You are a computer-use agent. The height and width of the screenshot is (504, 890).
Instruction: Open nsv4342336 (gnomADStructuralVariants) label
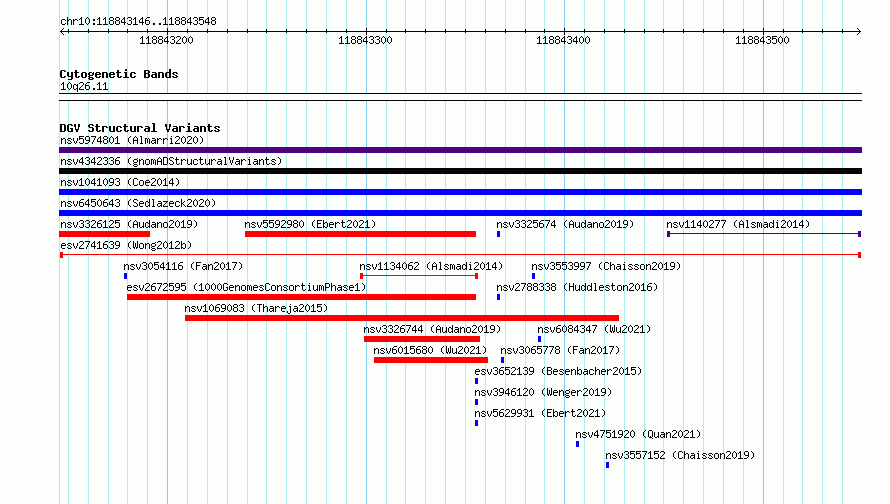point(171,161)
